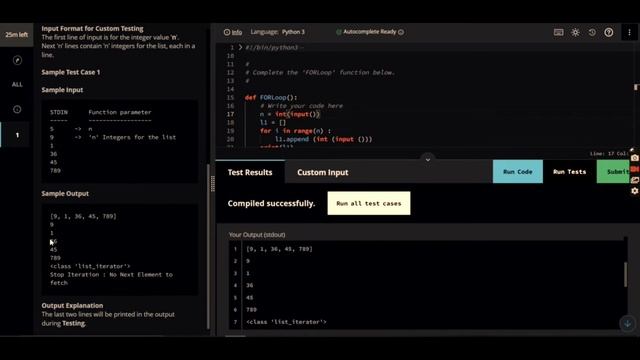The width and height of the screenshot is (640, 360).
Task: Open the Language Python 3 dropdown
Action: pyautogui.click(x=278, y=32)
